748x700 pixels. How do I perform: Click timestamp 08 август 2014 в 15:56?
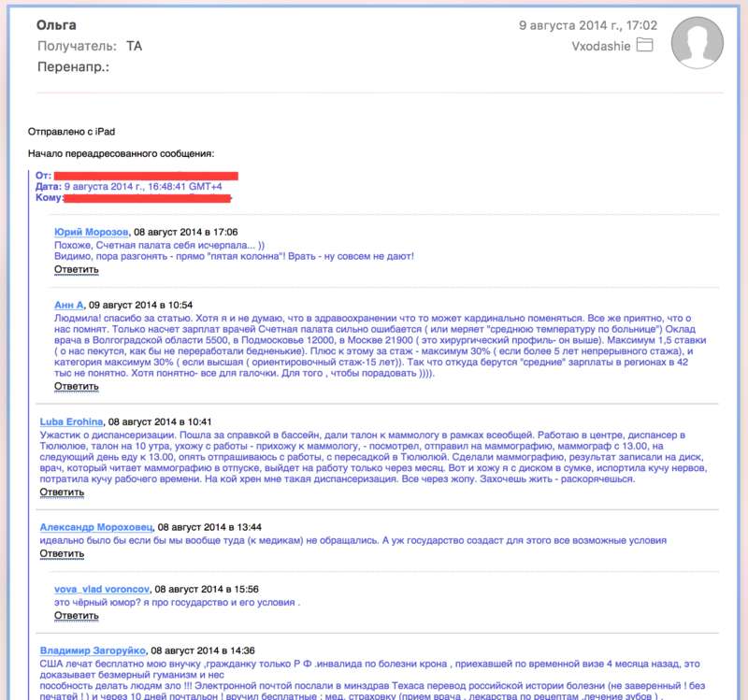207,590
